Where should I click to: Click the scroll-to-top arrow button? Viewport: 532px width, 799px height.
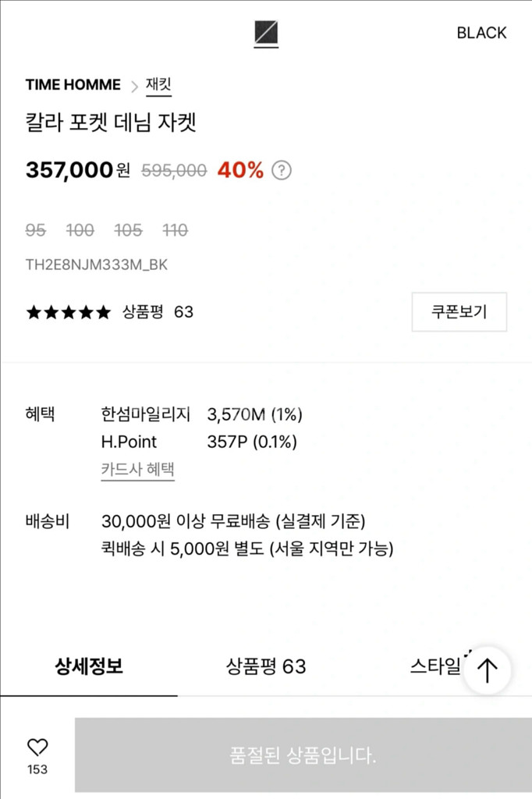[488, 670]
